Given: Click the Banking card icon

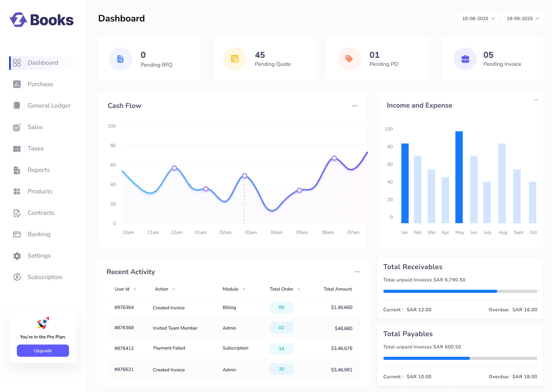Looking at the screenshot, I should (17, 234).
